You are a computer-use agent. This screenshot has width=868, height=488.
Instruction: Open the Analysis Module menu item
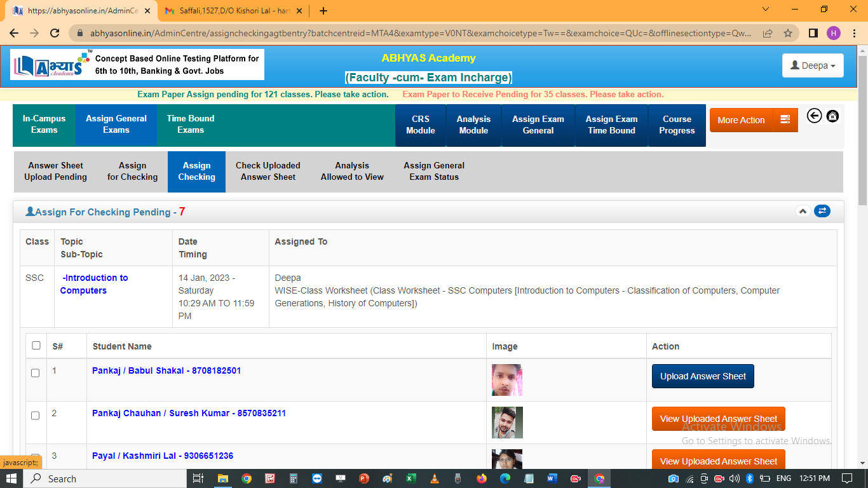(x=473, y=125)
